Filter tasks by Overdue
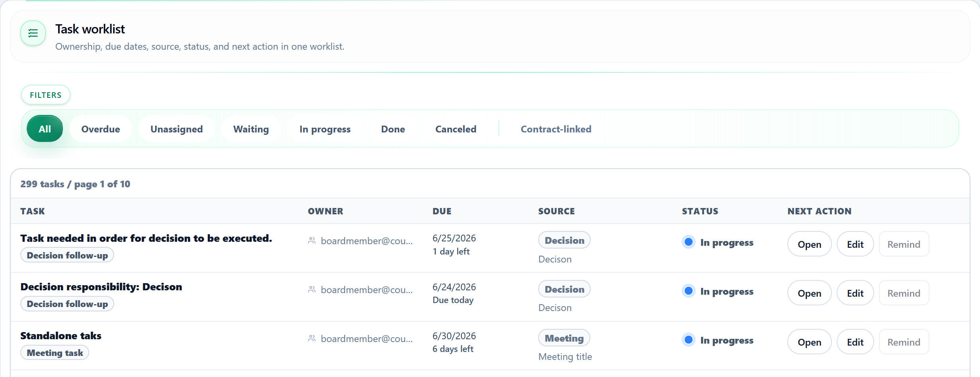This screenshot has height=377, width=980. pos(100,129)
